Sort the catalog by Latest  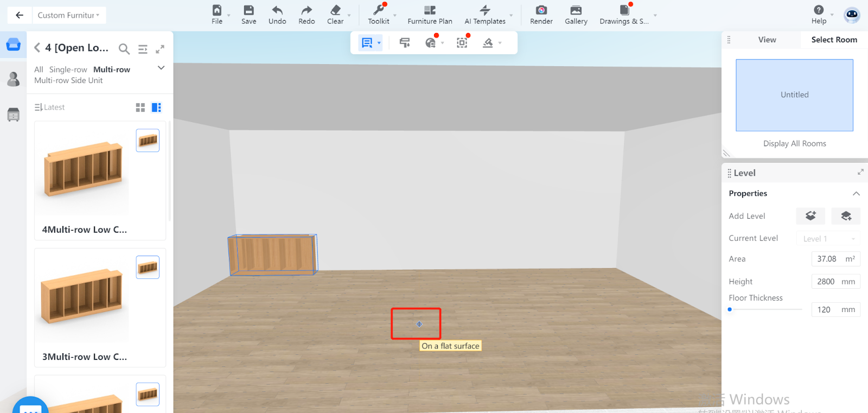click(x=49, y=107)
